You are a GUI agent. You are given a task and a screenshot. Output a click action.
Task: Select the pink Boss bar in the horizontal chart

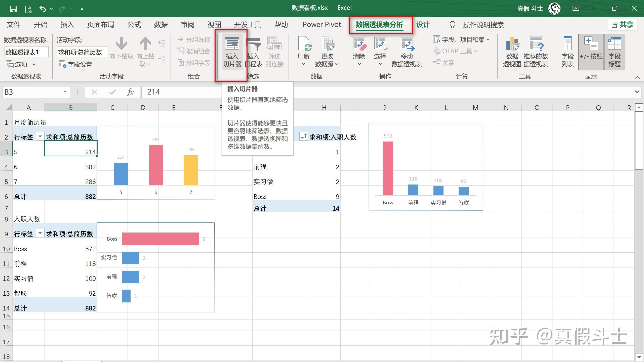pos(160,239)
